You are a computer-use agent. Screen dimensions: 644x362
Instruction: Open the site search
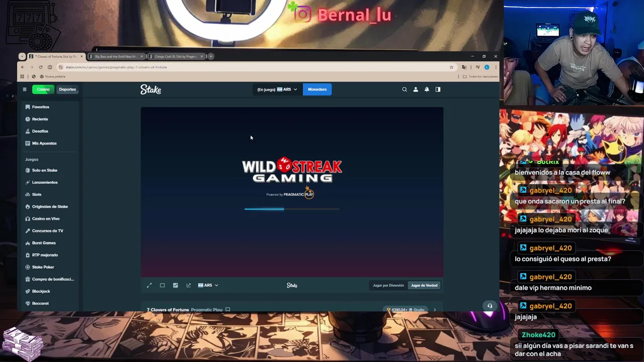click(405, 89)
